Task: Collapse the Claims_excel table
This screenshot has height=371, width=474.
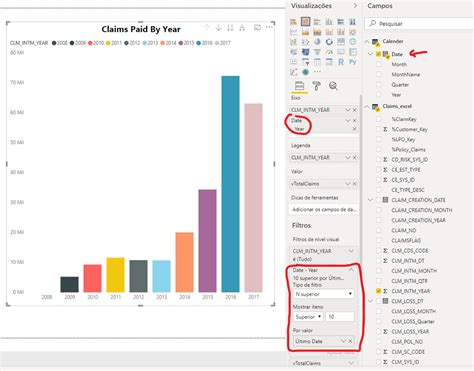Action: pyautogui.click(x=367, y=106)
